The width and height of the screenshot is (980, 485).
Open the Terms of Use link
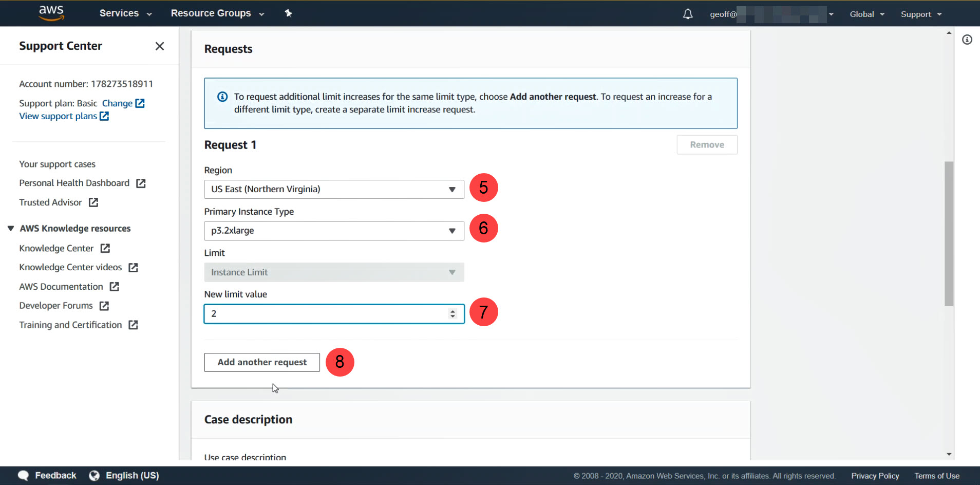937,476
